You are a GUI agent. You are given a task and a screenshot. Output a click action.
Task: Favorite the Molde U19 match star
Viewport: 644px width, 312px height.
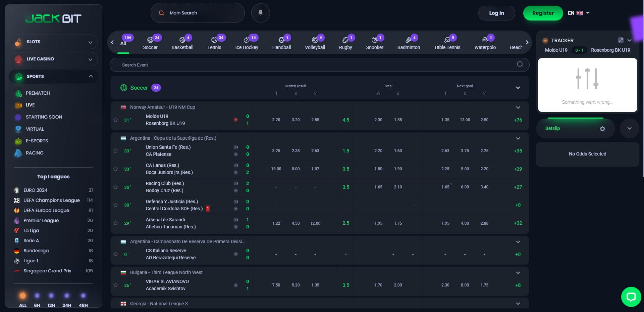tap(116, 120)
